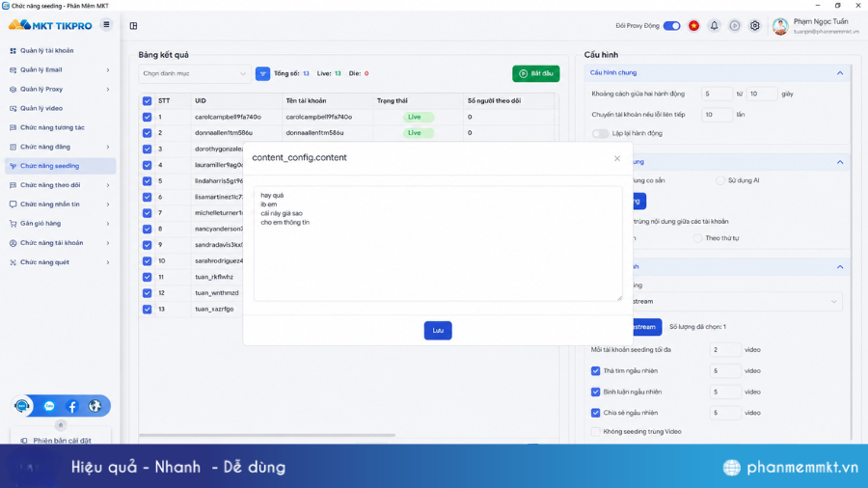
Task: Open settings gear icon in header
Action: [x=755, y=25]
